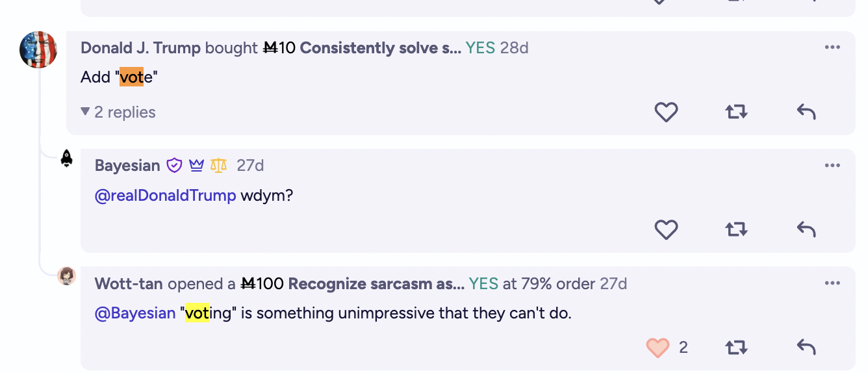
Task: Click the @realDonaldTrump mention
Action: pos(166,195)
